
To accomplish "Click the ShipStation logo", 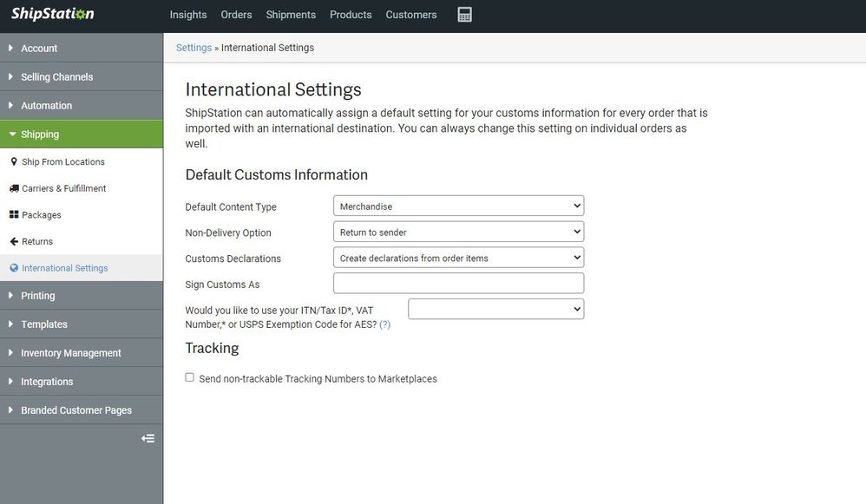I will pos(53,14).
